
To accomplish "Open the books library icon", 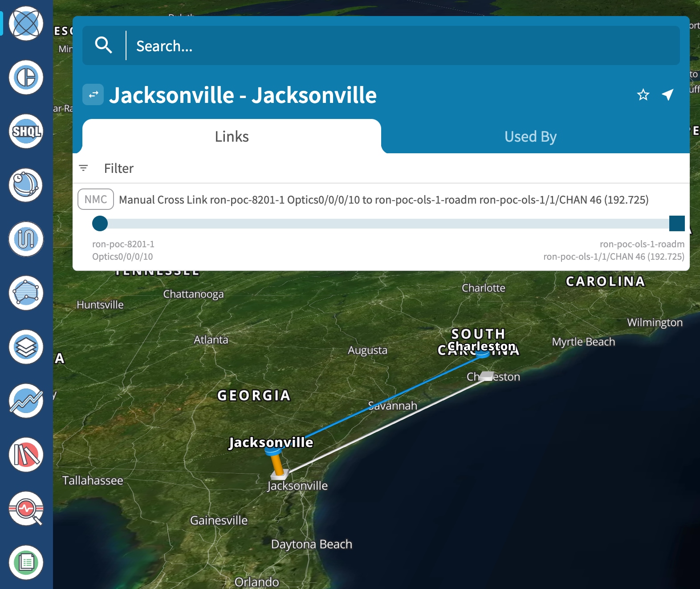I will click(26, 455).
